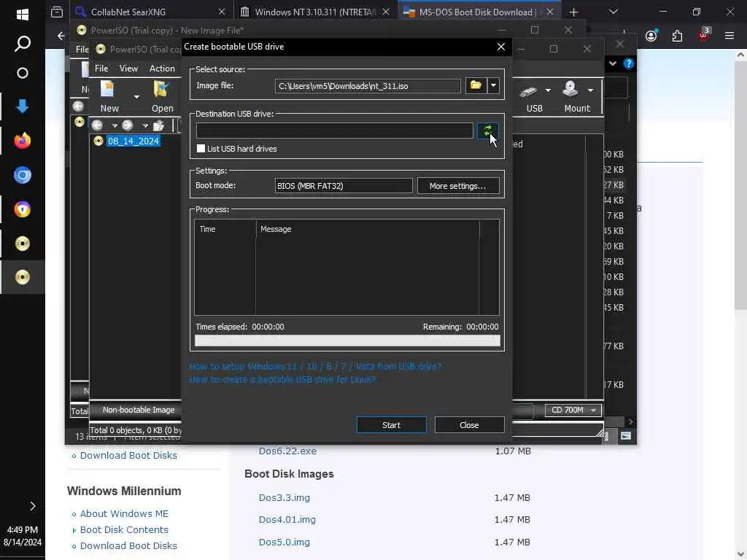Open the Destination USB drive combo box
747x560 pixels.
point(334,131)
